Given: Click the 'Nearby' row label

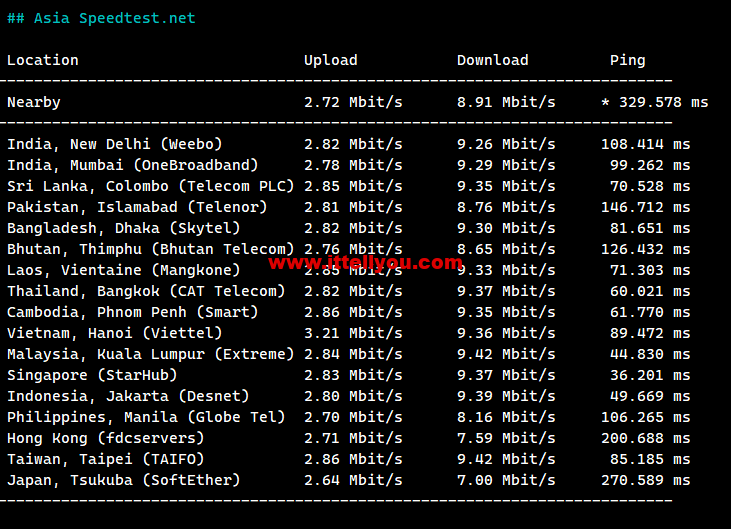Looking at the screenshot, I should 34,102.
